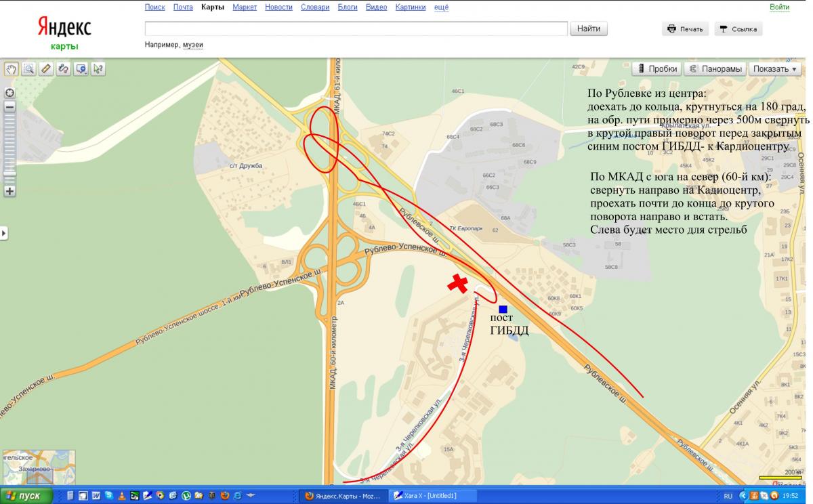Switch to Яндекс.Карты Mozilla taskbar window

pyautogui.click(x=343, y=496)
